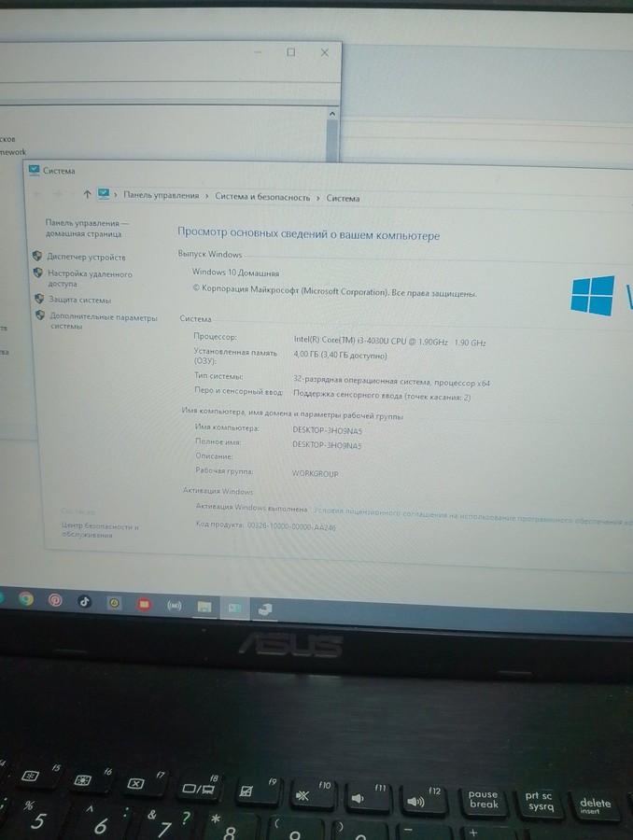Click touch input support text
Screen dimensions: 633x840
tap(382, 395)
